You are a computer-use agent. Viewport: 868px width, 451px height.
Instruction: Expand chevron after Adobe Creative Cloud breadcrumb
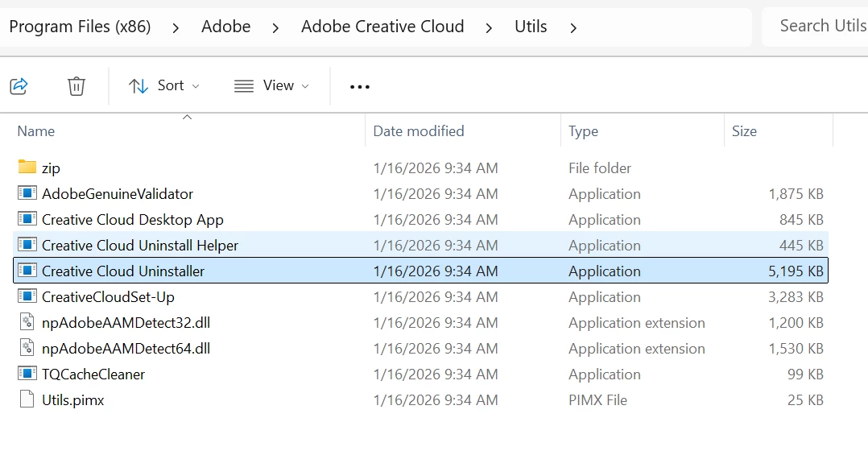pyautogui.click(x=489, y=27)
